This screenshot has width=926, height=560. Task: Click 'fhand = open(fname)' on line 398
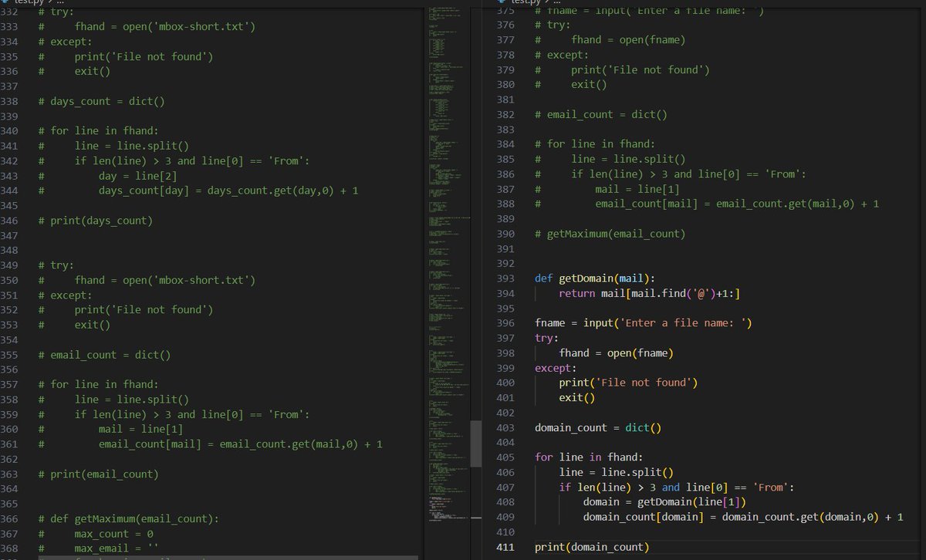click(617, 353)
